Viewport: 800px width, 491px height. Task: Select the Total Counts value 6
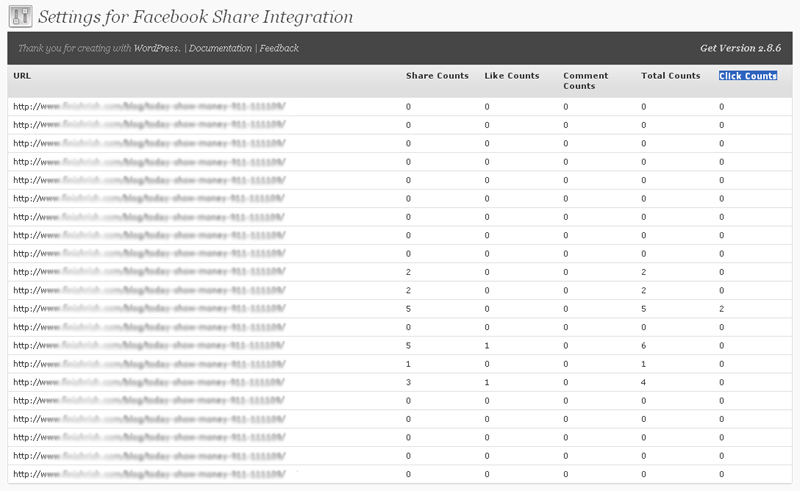click(643, 346)
